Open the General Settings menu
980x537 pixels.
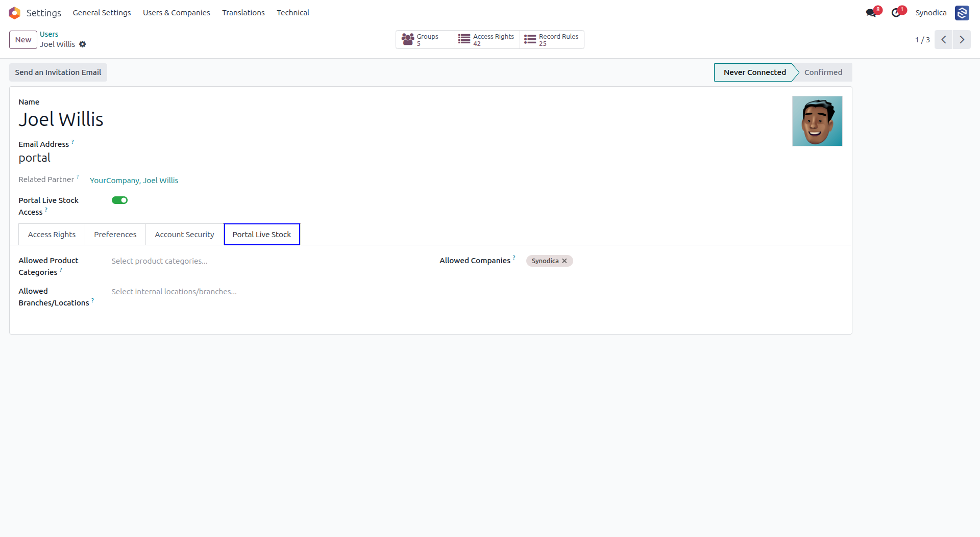102,13
